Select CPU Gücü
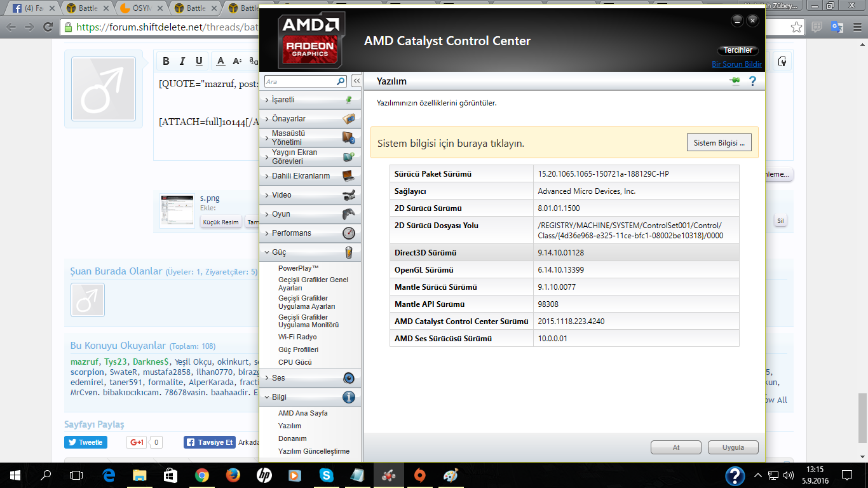The image size is (868, 488). 295,362
